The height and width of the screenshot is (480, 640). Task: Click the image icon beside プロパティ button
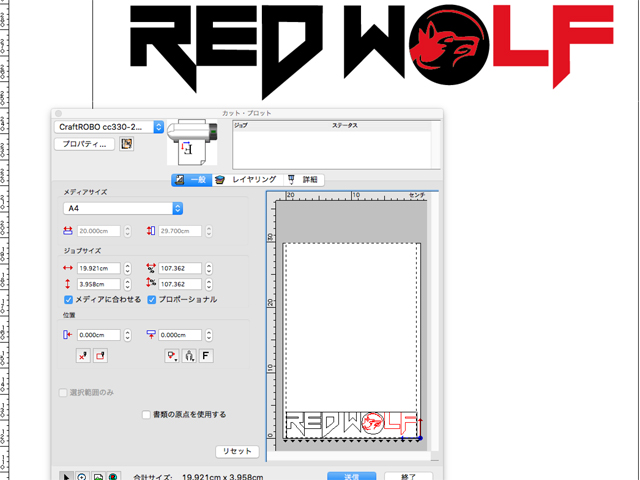pyautogui.click(x=127, y=144)
